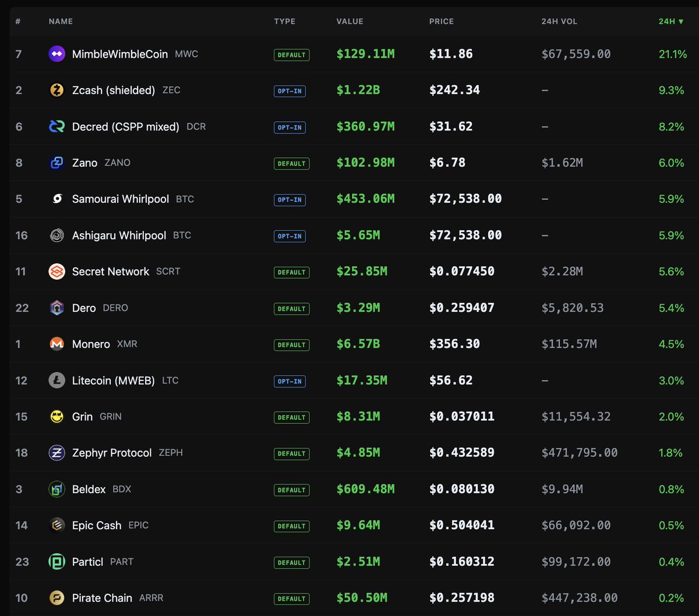
Task: Open the Beldex name link
Action: (89, 489)
